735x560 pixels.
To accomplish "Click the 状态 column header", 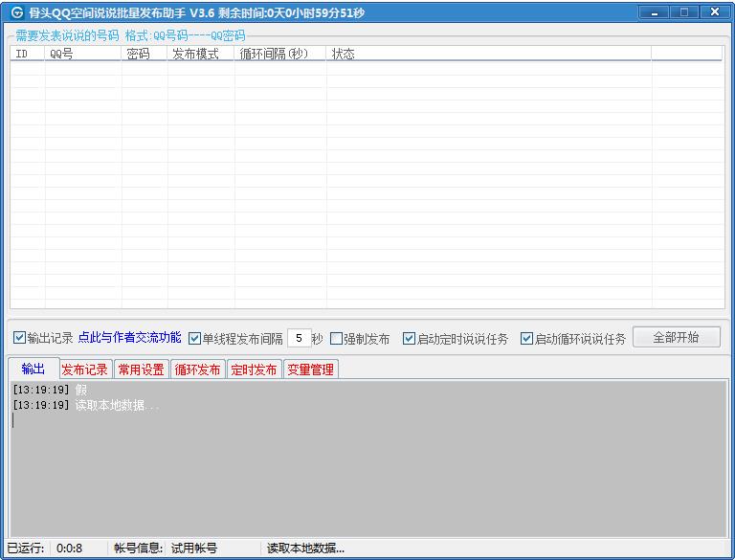I will point(488,55).
